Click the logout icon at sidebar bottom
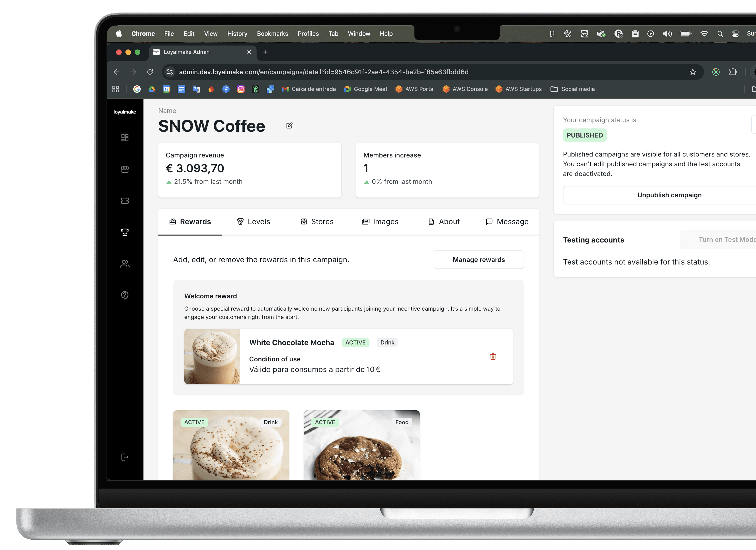The width and height of the screenshot is (756, 550). point(125,457)
